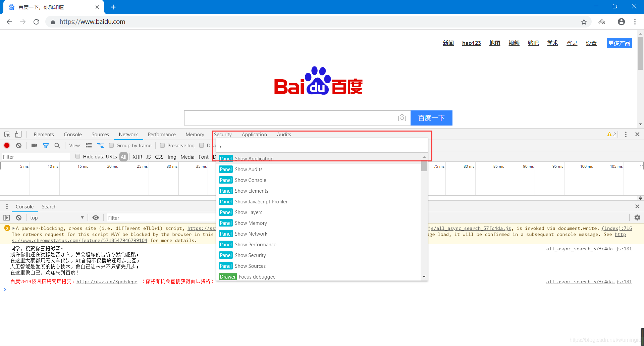Choose Focus debuggee command
This screenshot has width=644, height=346.
(319, 277)
